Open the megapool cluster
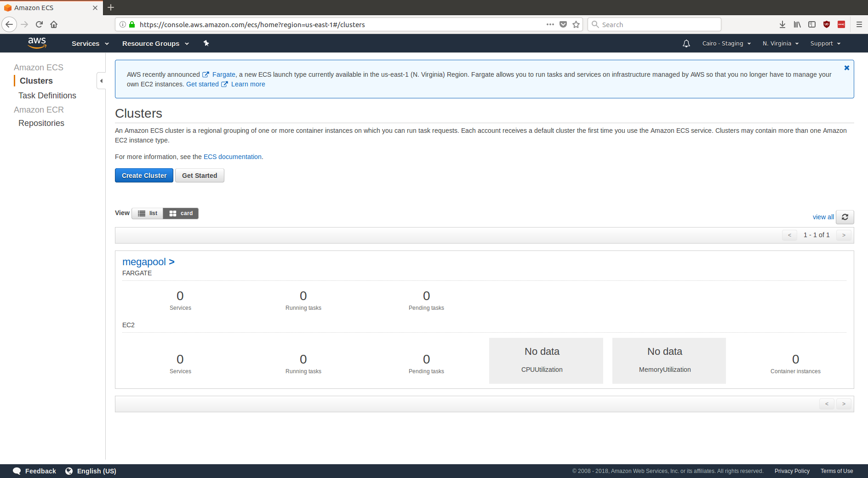Screen dimensions: 868x478 (148, 262)
